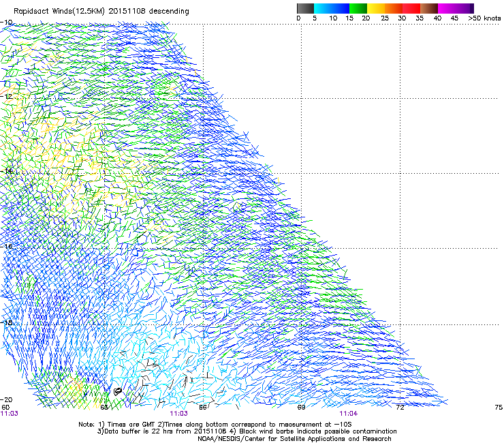Click the "-12" latitude axis label
This screenshot has height=443, width=504.
pos(6,97)
